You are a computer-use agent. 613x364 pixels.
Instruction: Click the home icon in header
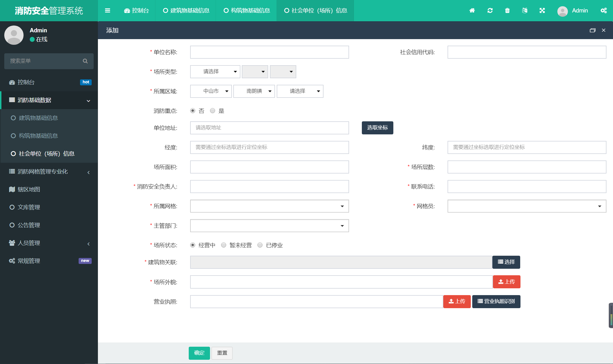pyautogui.click(x=472, y=10)
